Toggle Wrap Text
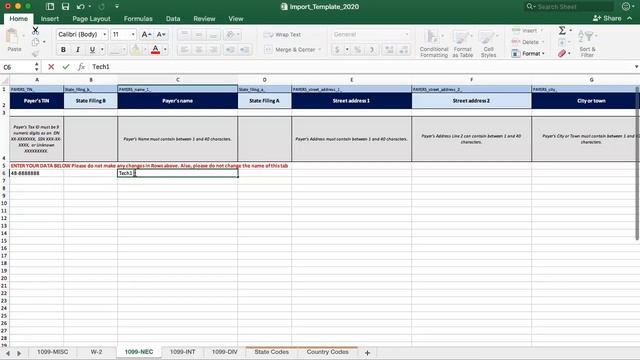640x360 pixels. [282, 35]
